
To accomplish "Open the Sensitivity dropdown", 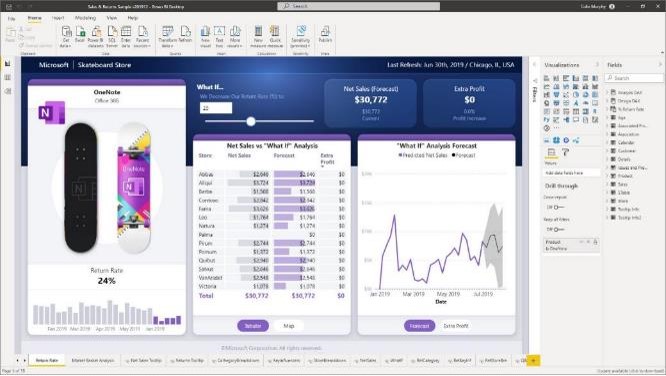I will click(301, 37).
